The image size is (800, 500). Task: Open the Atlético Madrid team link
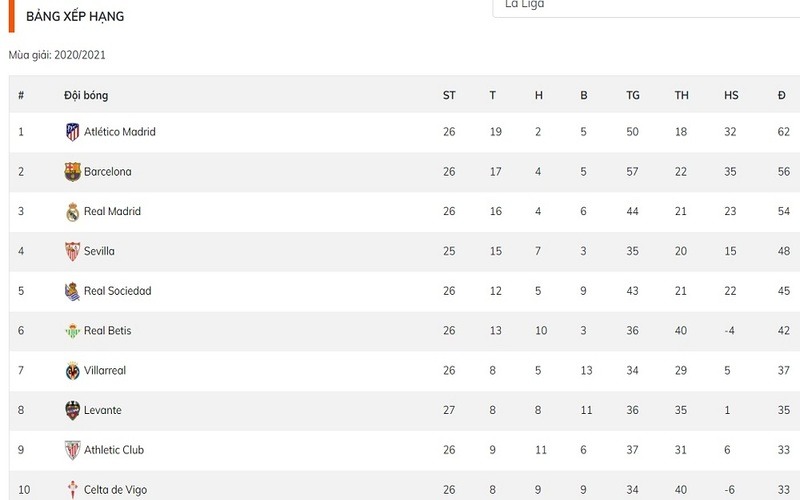pyautogui.click(x=120, y=132)
